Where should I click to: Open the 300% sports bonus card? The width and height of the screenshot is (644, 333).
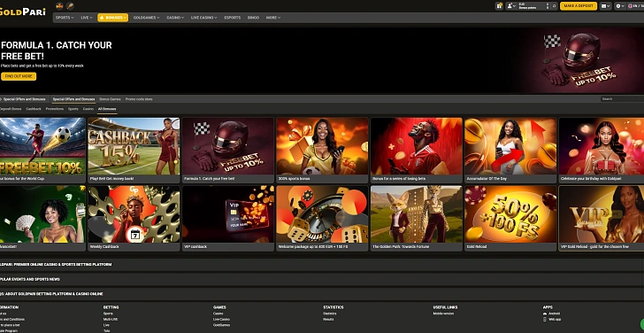322,150
